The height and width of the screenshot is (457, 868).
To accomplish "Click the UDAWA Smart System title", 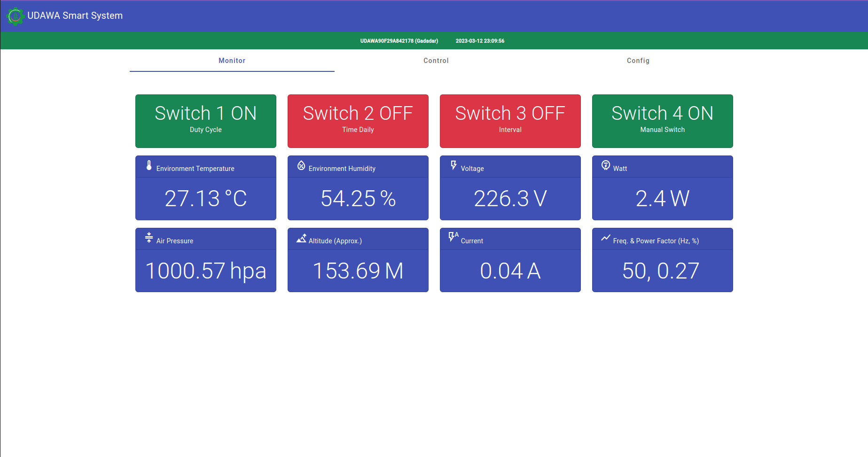I will pos(75,15).
